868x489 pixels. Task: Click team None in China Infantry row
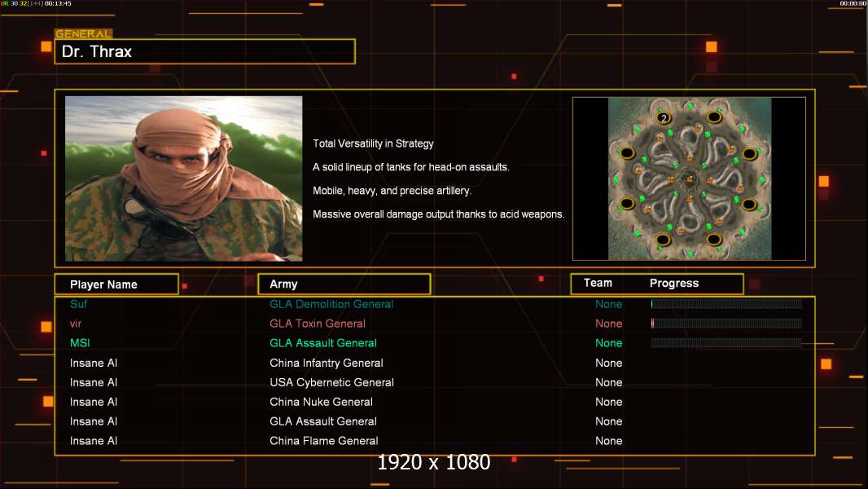(x=609, y=363)
